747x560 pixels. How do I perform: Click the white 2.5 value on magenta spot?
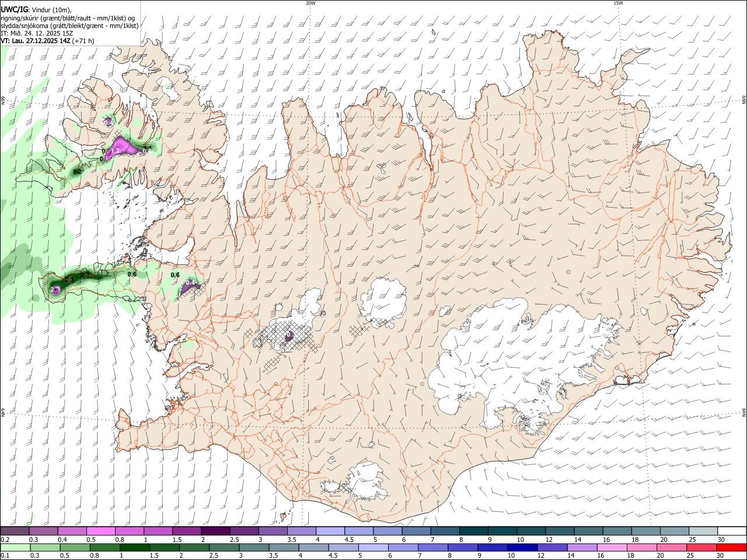click(x=56, y=290)
